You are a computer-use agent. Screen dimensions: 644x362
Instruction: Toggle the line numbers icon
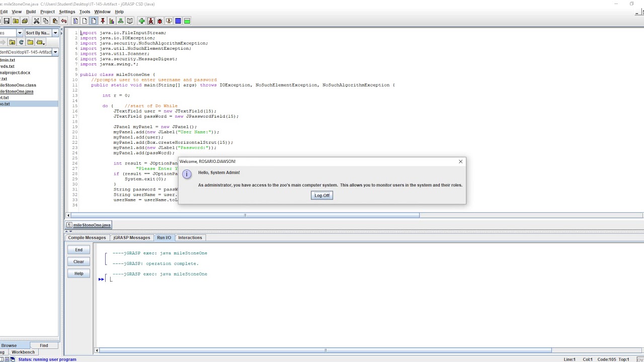click(x=94, y=21)
